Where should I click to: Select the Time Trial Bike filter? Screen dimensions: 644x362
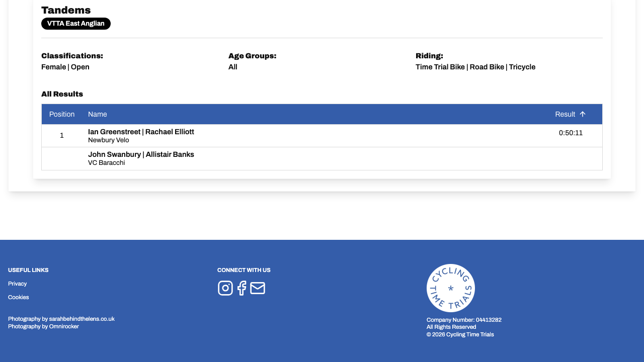(x=440, y=66)
